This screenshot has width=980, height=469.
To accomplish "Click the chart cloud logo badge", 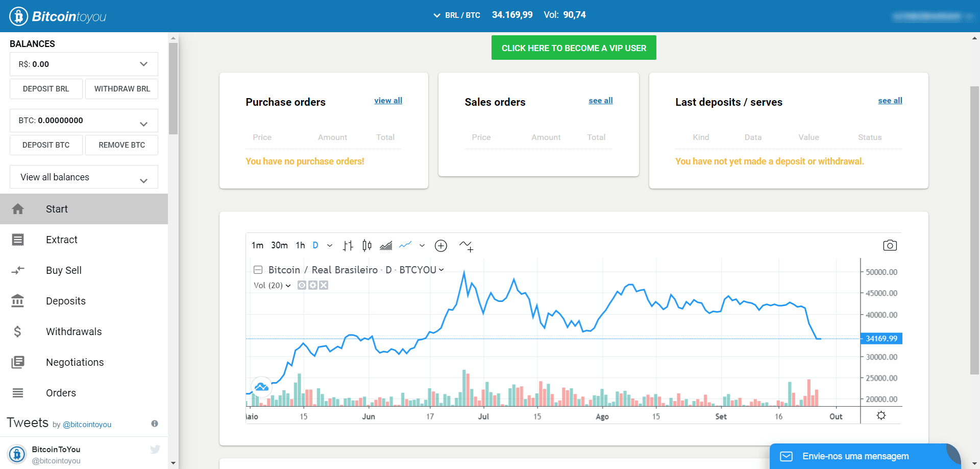I will pos(261,387).
